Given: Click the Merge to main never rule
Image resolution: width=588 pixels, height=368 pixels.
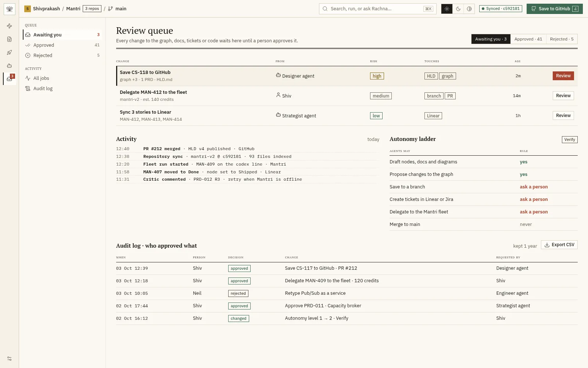Looking at the screenshot, I should pos(483,224).
